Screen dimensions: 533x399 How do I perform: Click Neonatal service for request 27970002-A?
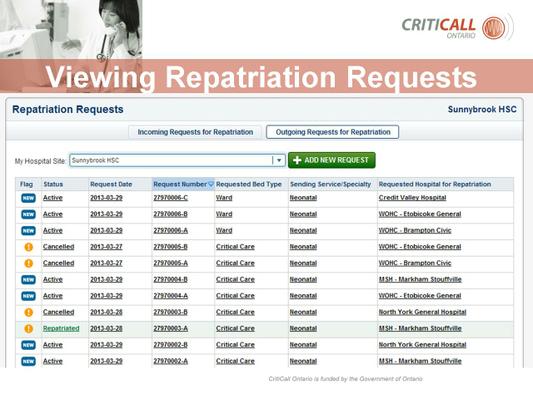point(303,361)
